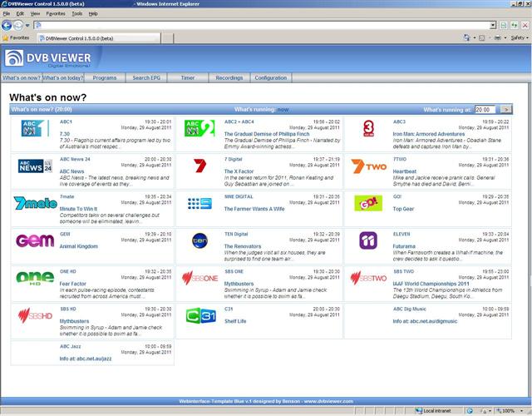The image size is (532, 416).
Task: Open The Farmer Wants A Wife link
Action: click(x=254, y=209)
